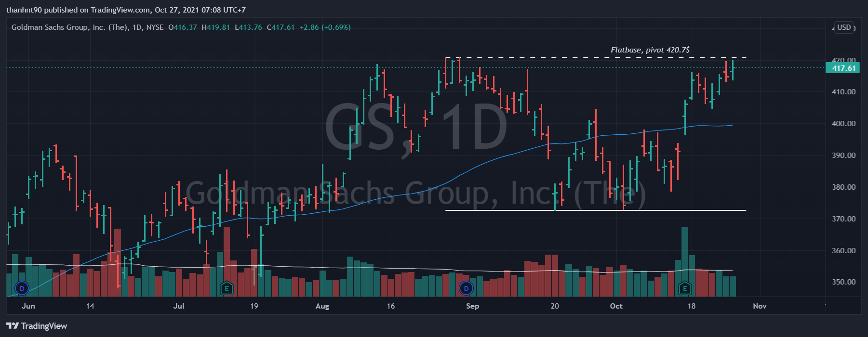Click the earnings marker in mid-July

tap(226, 288)
